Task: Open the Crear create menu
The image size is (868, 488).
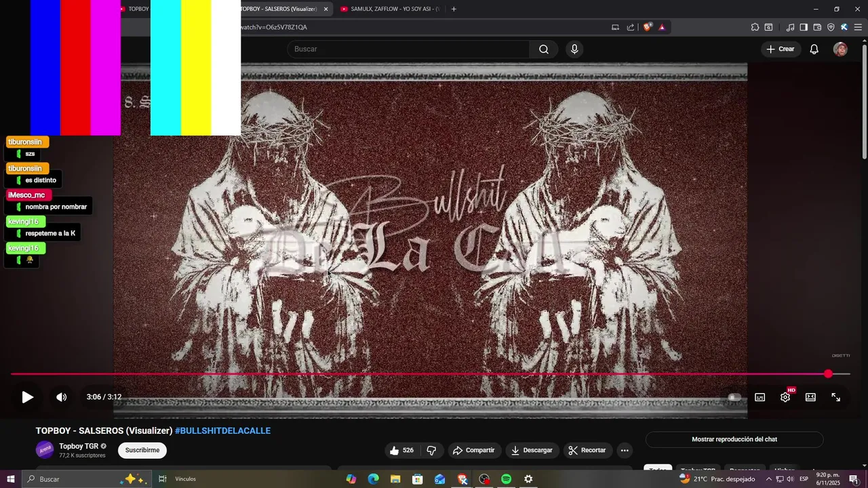Action: [x=781, y=49]
